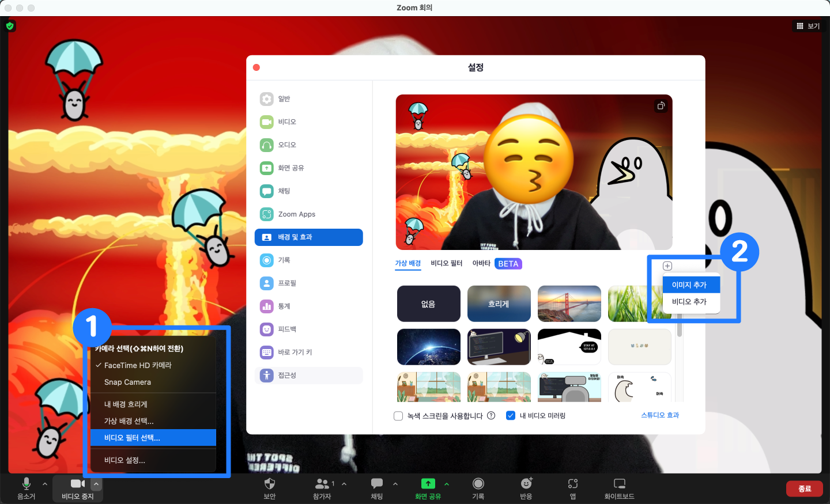Image resolution: width=830 pixels, height=504 pixels.
Task: Choose 가상 배경 선택... menu item
Action: coord(153,421)
